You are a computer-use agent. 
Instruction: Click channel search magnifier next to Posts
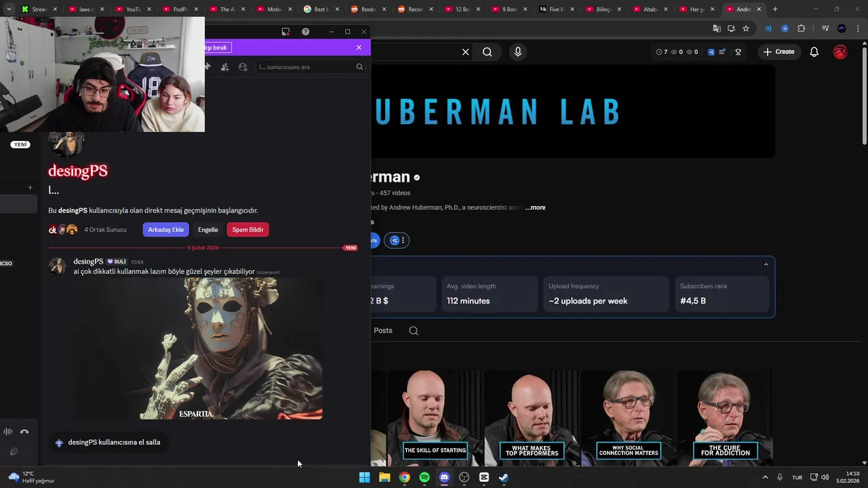click(414, 331)
